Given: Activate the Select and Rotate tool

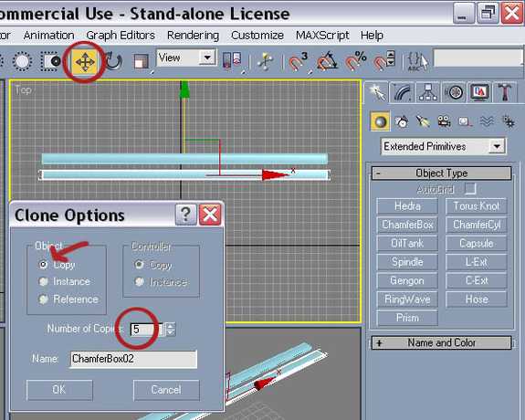Looking at the screenshot, I should coord(113,61).
